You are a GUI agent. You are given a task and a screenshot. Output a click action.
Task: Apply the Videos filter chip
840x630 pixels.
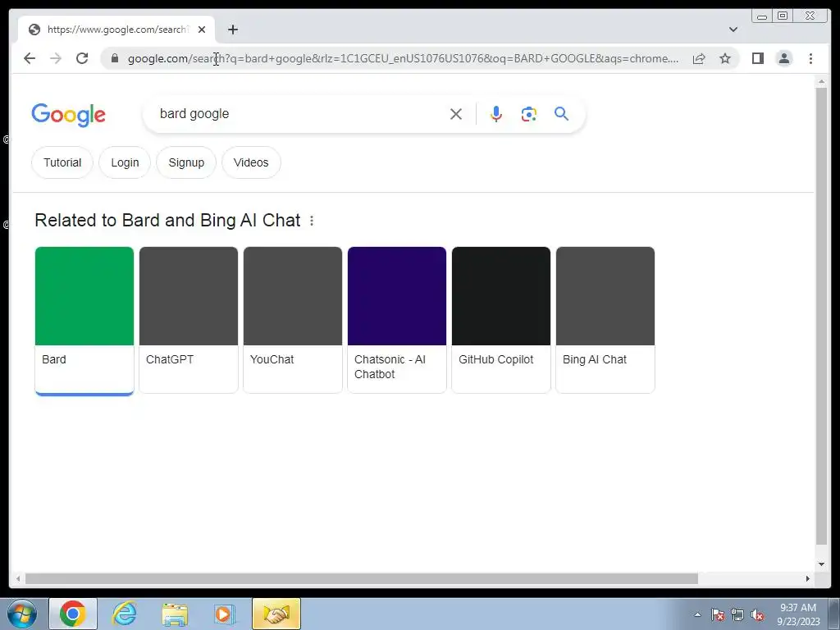point(251,162)
